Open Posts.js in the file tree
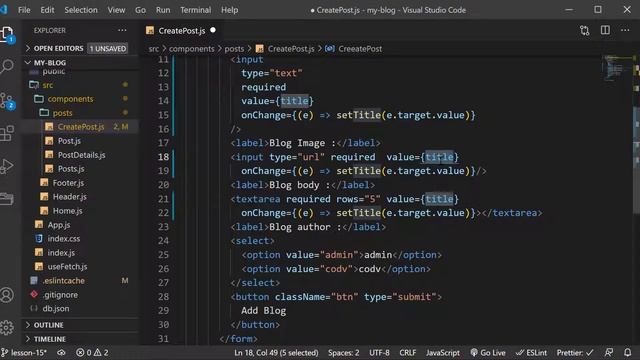640x360 pixels. click(x=71, y=169)
